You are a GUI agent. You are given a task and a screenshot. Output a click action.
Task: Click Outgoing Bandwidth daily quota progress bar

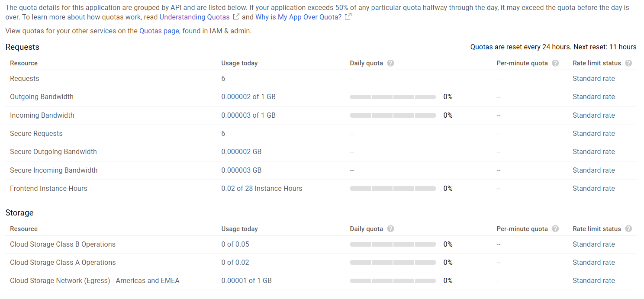click(x=393, y=97)
